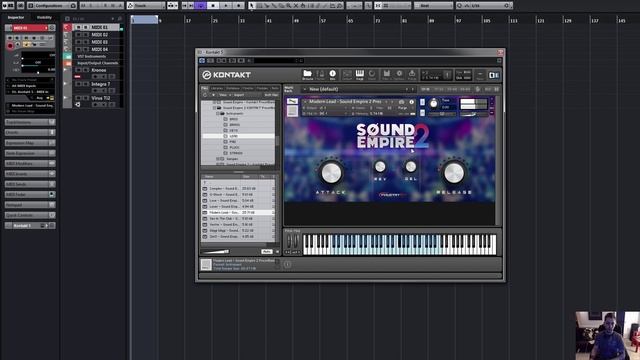The height and width of the screenshot is (360, 640).
Task: Switch to the Visibility tab
Action: pyautogui.click(x=44, y=18)
